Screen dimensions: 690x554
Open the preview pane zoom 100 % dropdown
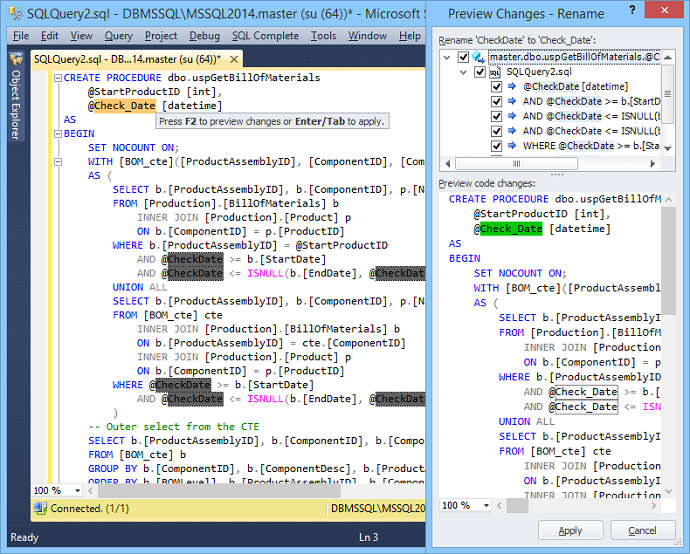486,506
